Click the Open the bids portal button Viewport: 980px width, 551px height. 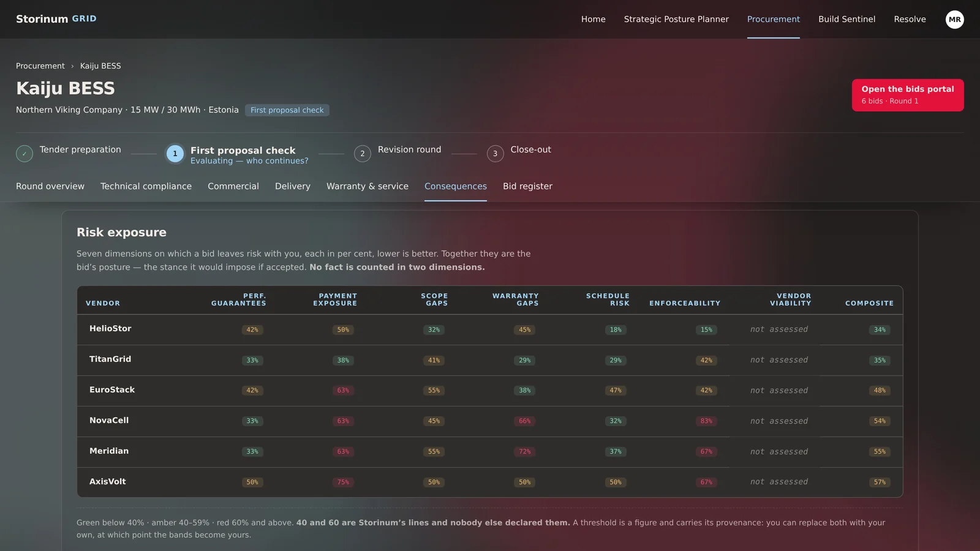point(908,95)
